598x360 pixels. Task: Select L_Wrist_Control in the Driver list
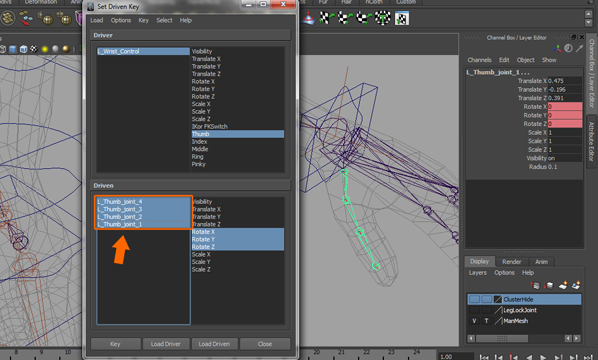pos(143,51)
